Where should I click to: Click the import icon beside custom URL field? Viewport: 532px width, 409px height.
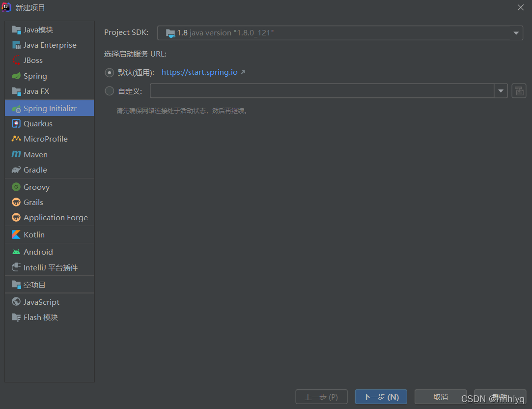coord(519,90)
